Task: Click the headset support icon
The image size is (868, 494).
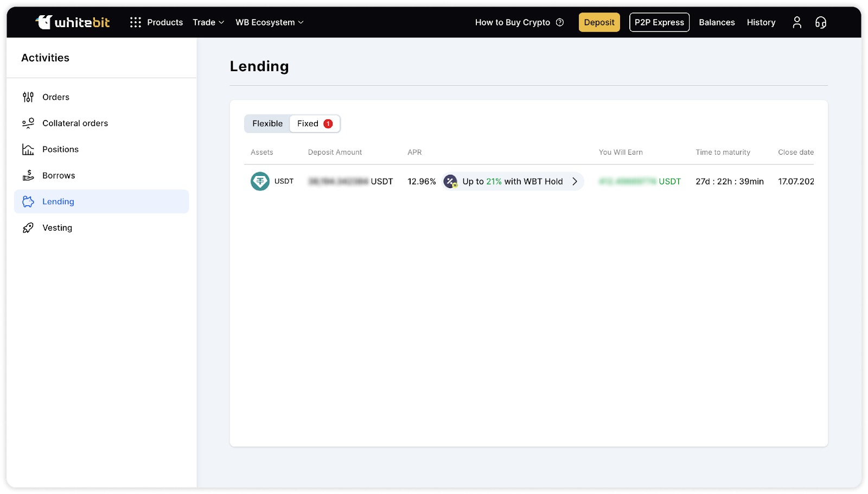Action: click(x=820, y=22)
